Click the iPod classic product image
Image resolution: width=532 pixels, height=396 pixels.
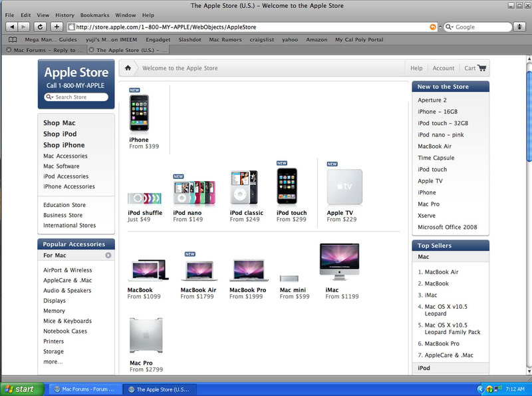[243, 187]
